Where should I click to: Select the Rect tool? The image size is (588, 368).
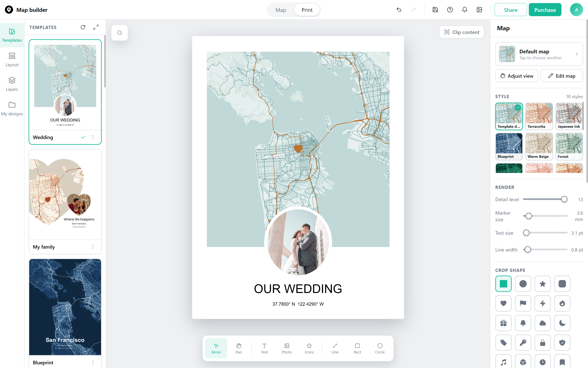(x=357, y=348)
